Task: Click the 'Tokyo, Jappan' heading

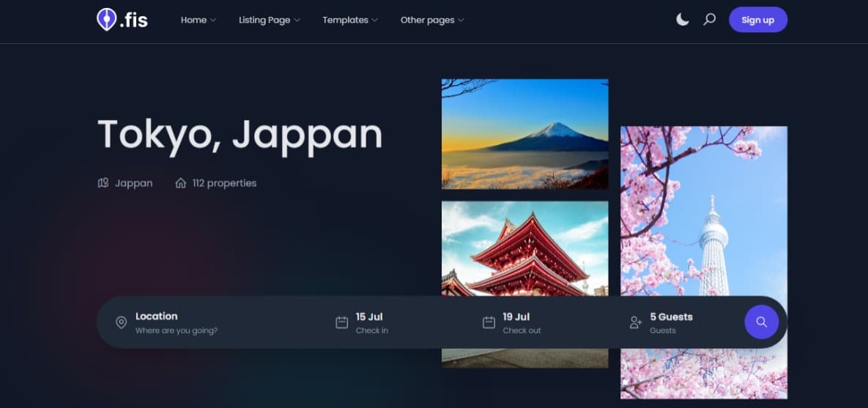Action: point(240,136)
